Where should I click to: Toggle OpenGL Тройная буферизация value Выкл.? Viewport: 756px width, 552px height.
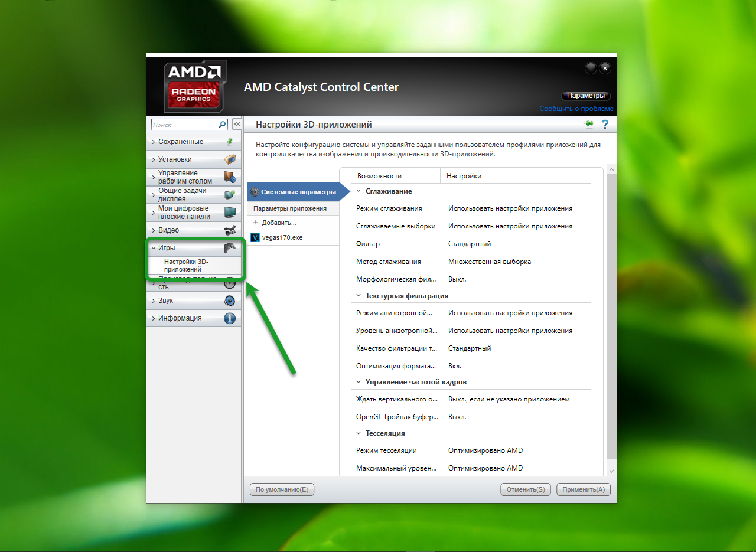tap(457, 417)
